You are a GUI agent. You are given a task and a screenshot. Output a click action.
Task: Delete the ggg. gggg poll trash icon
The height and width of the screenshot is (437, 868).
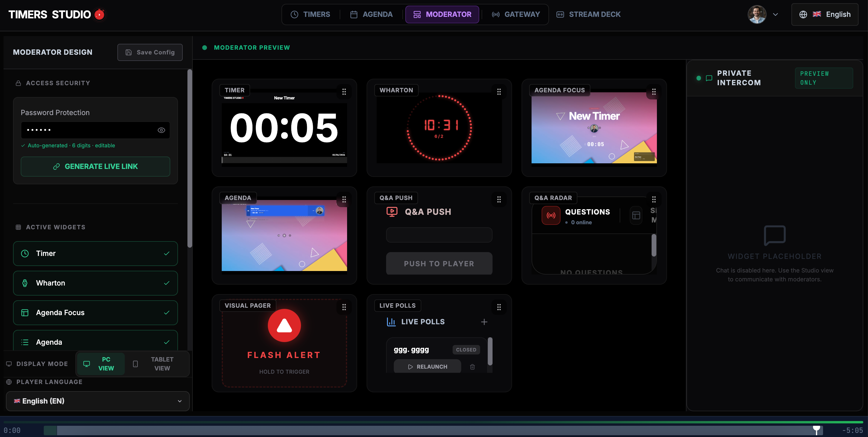point(472,367)
